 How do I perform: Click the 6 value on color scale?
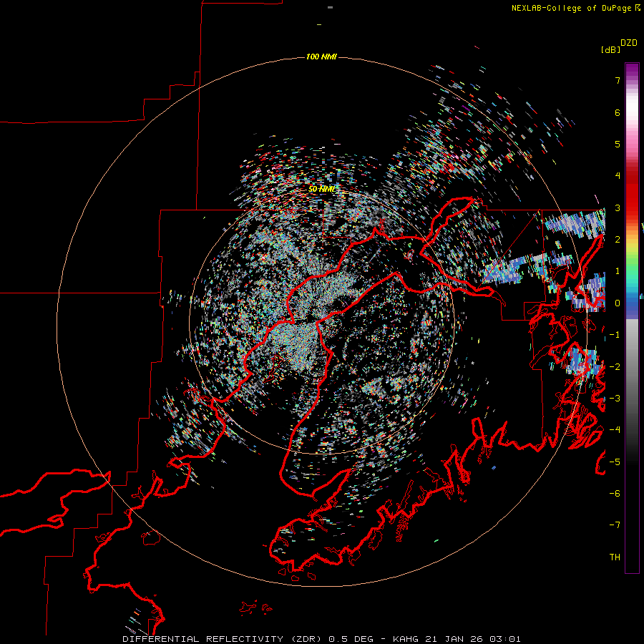[618, 112]
